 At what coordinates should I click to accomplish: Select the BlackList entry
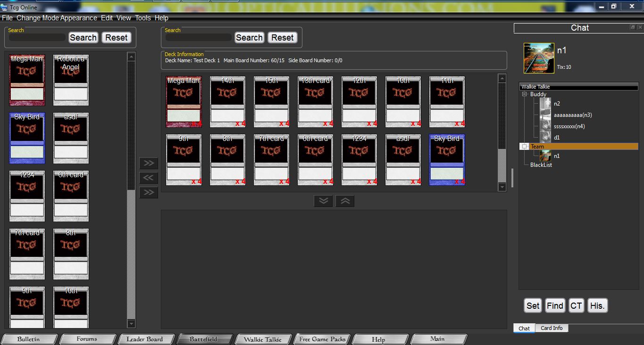(541, 165)
